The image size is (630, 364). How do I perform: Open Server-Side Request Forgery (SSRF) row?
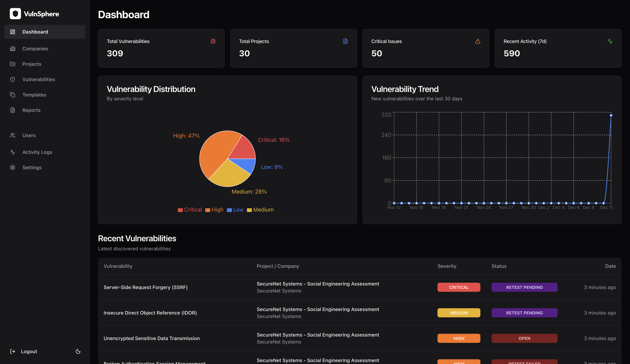tap(359, 287)
